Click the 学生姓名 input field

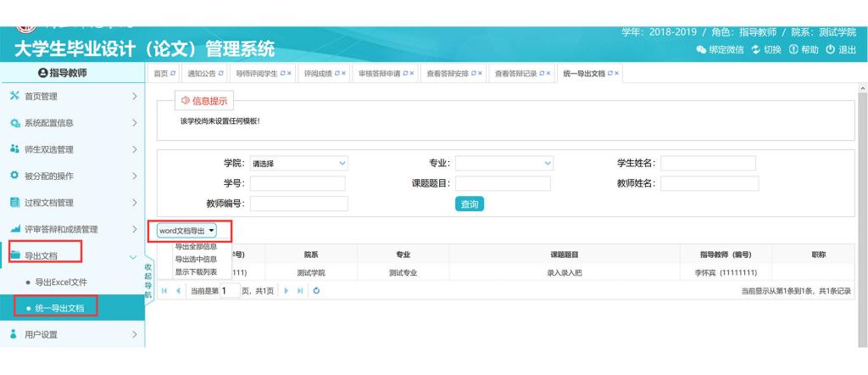pyautogui.click(x=709, y=162)
